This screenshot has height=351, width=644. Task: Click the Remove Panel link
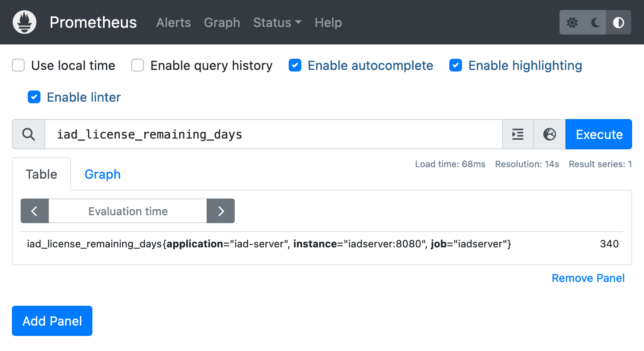coord(588,278)
